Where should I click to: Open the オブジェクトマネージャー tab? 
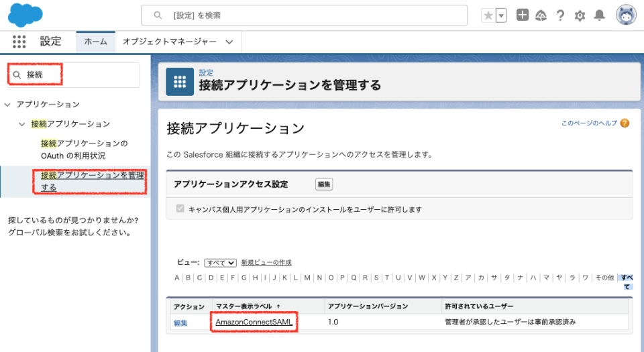[170, 42]
